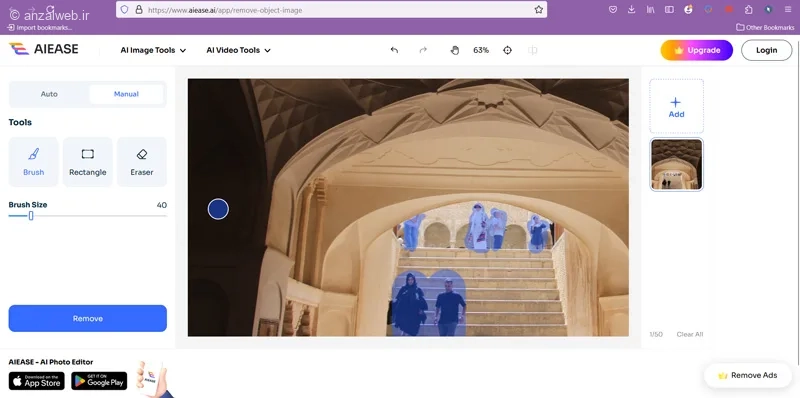The image size is (800, 398).
Task: Select the Rectangle selection tool
Action: [88, 162]
